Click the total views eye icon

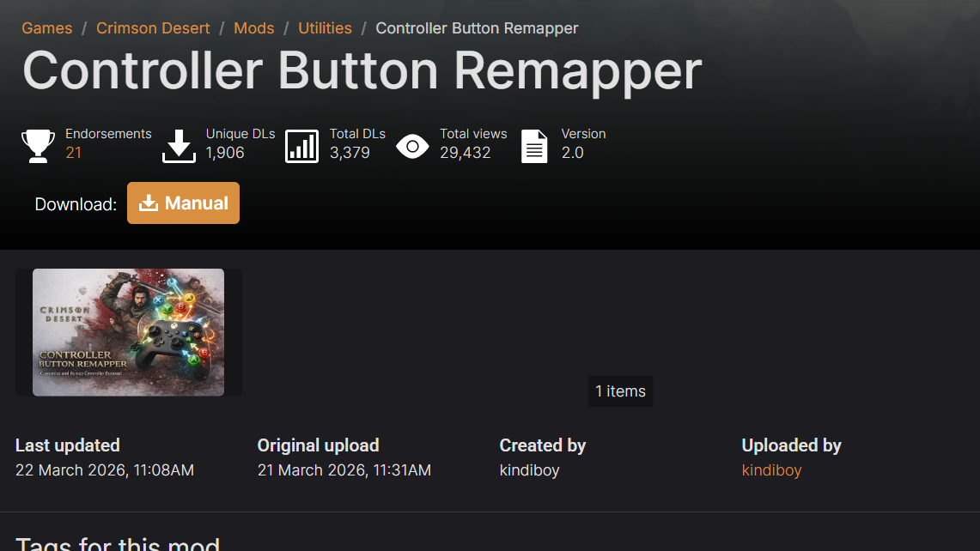click(x=412, y=146)
